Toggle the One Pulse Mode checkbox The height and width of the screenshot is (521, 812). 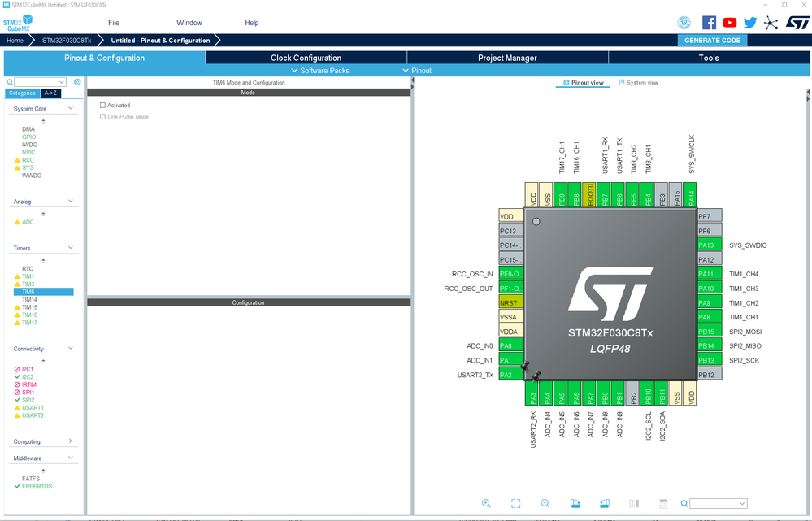click(102, 117)
